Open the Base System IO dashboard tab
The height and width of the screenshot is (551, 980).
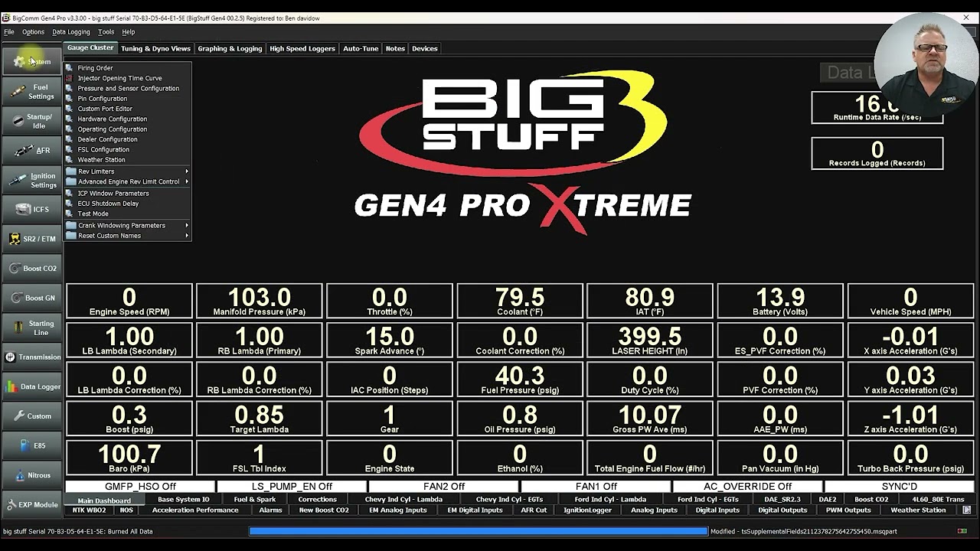[184, 500]
